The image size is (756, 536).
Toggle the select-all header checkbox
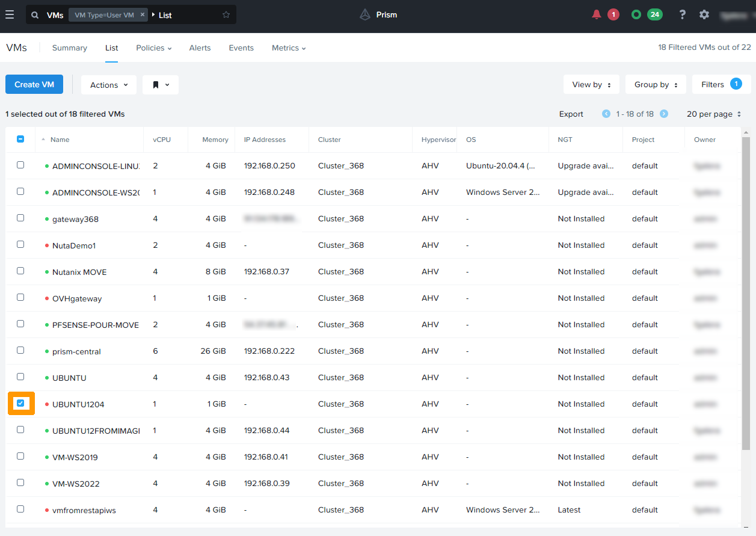[x=20, y=139]
